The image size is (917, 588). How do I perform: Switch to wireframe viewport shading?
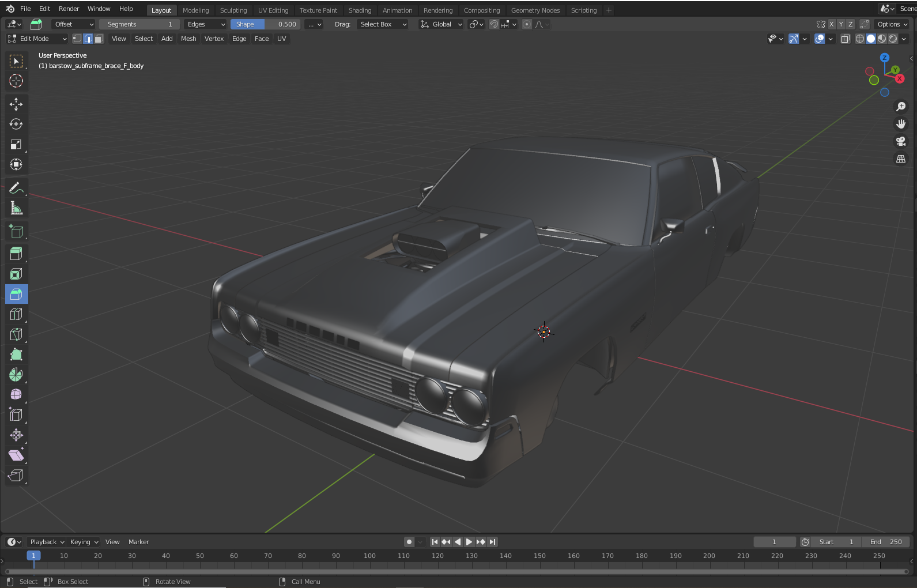click(860, 39)
